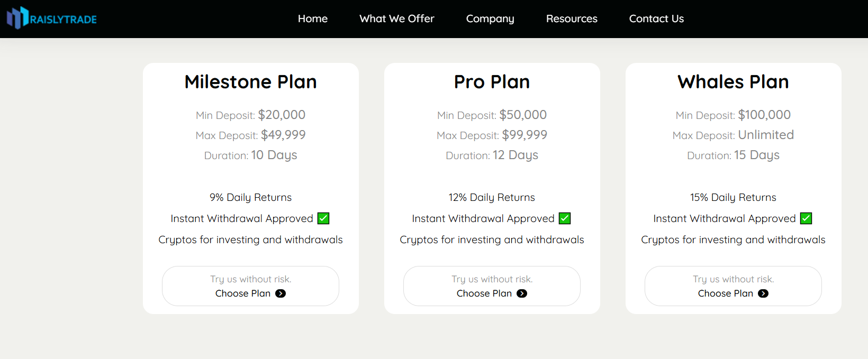Click green checkmark in Milestone Plan card

tap(323, 218)
